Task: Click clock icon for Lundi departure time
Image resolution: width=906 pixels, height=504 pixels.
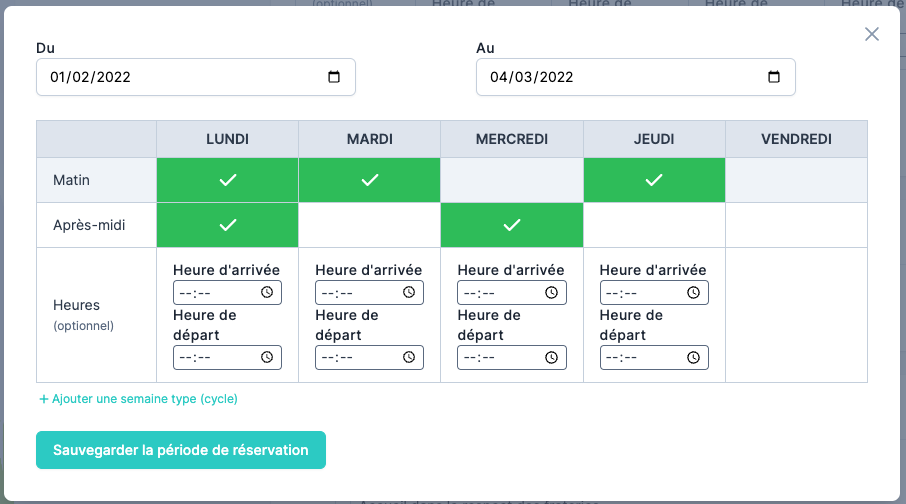Action: (x=267, y=358)
